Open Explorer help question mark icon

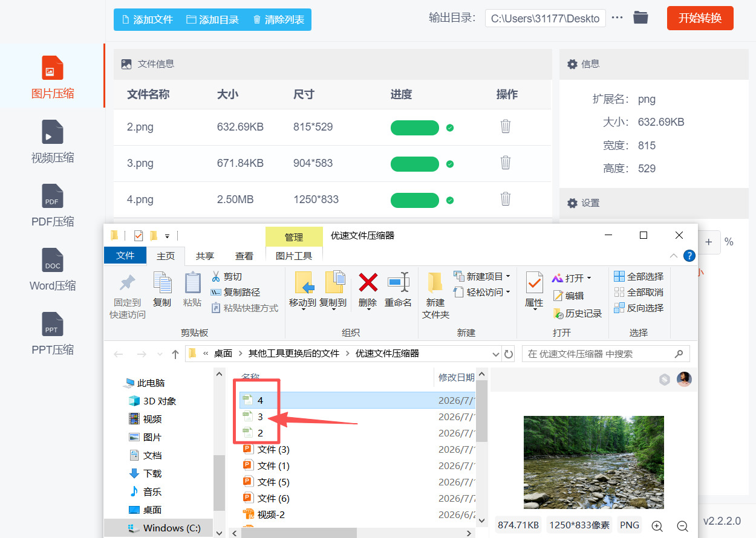[x=689, y=256]
